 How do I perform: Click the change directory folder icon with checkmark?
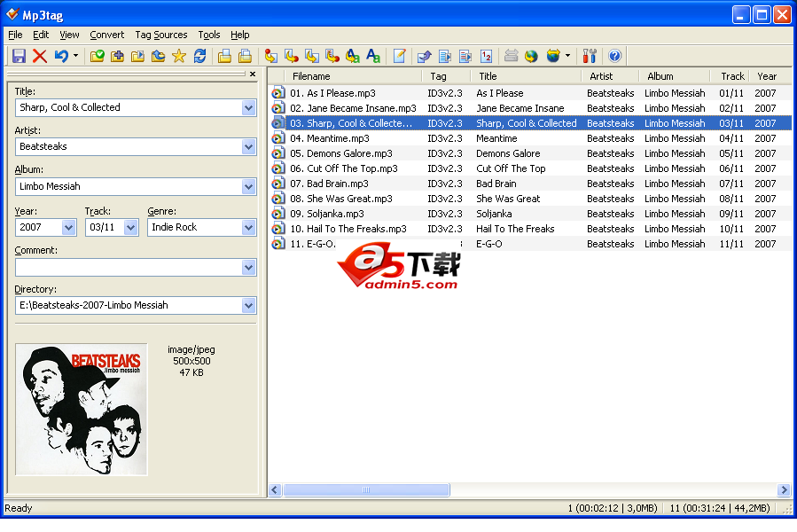(x=97, y=56)
